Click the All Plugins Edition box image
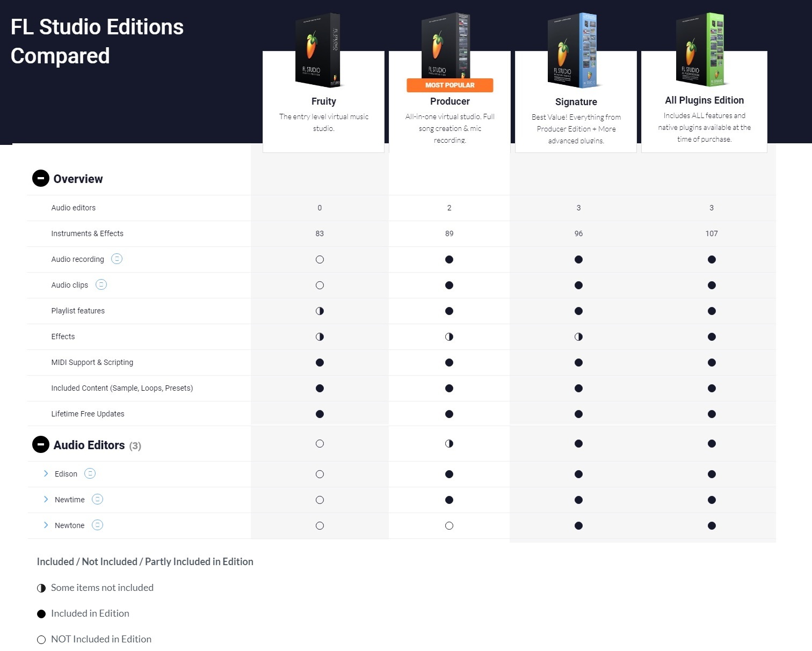Screen dimensions: 812x651 pyautogui.click(x=700, y=49)
